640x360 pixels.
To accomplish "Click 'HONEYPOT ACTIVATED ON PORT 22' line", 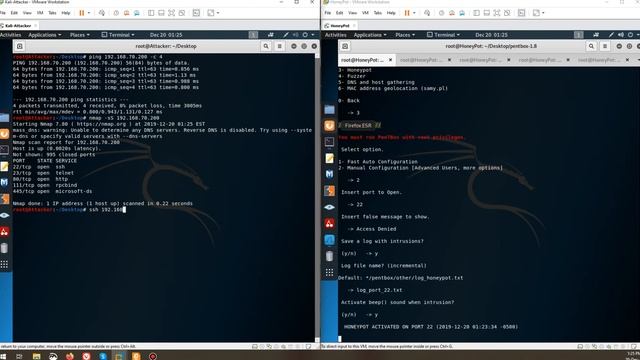I will coord(431,327).
